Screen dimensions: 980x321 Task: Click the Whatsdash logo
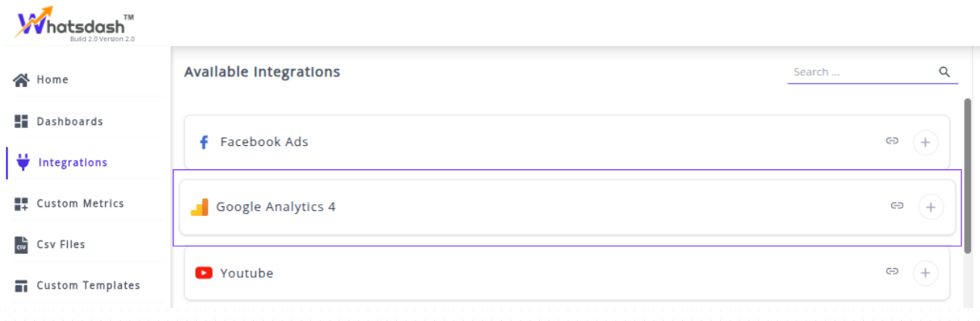pyautogui.click(x=74, y=24)
